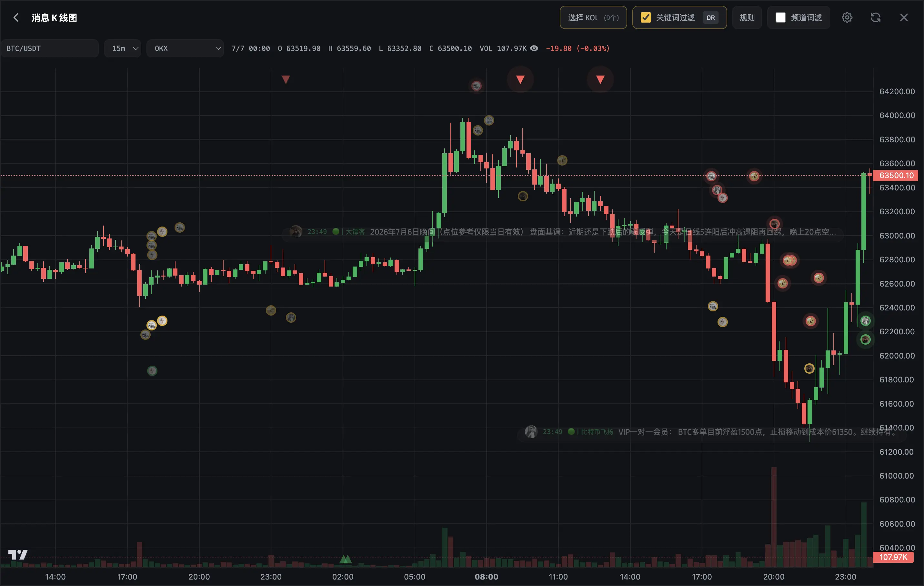
Task: Click the green-ringed avatar near 62300 at far right
Action: coord(865,321)
